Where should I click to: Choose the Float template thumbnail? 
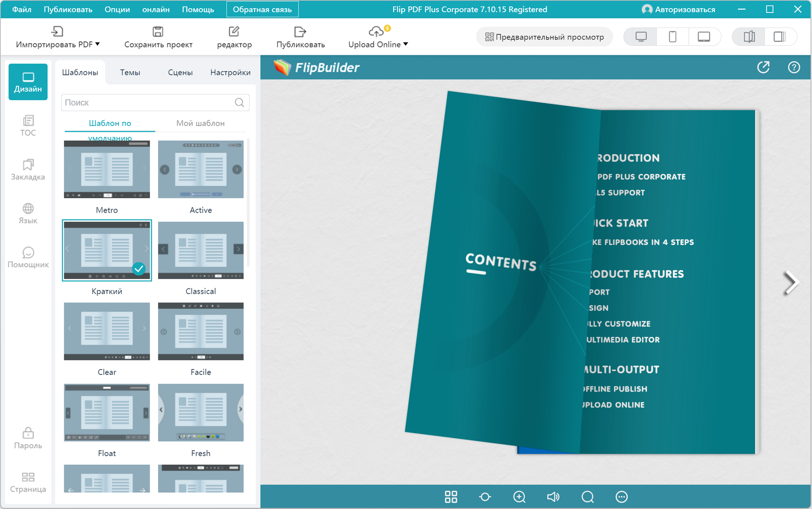(x=107, y=413)
